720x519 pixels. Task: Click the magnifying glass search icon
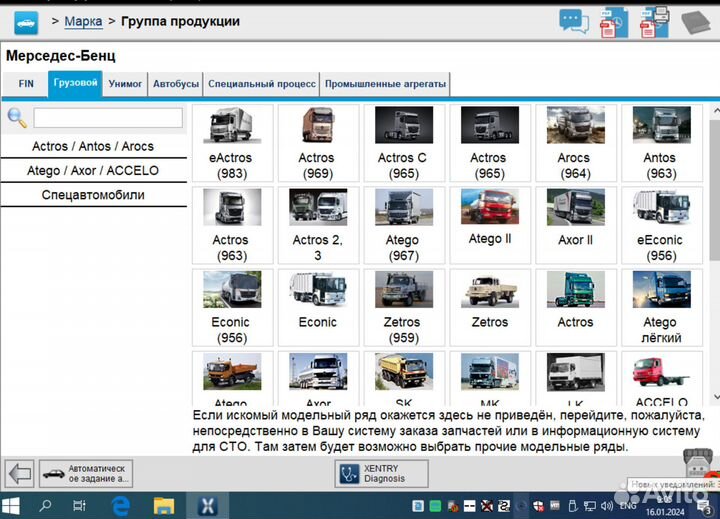click(x=17, y=118)
